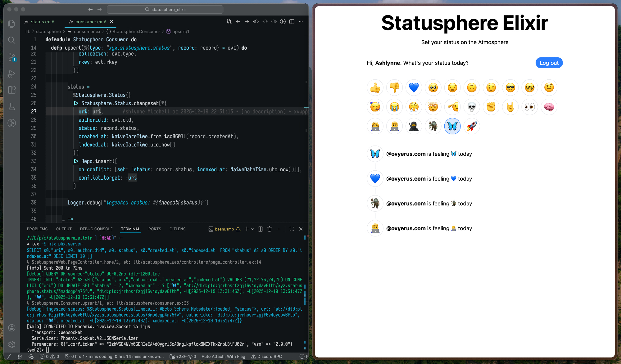Screen dimensions: 621x364
Task: Open Manage gear icon in activity bar
Action: coord(11,344)
